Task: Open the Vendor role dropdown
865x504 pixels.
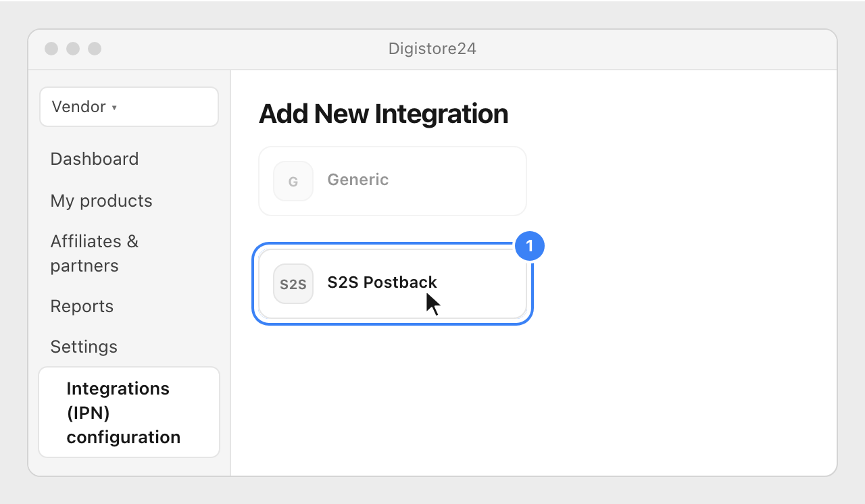Action: tap(129, 107)
